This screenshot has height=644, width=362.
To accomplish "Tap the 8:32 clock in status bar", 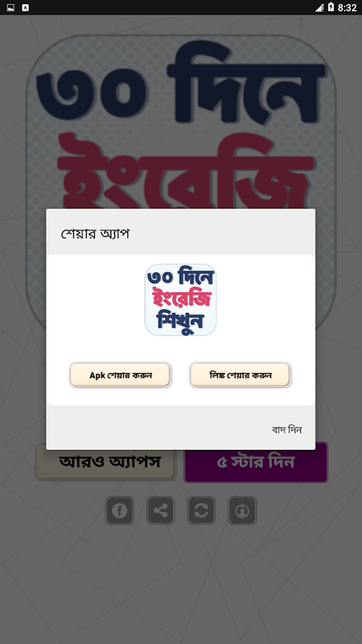I will tap(348, 8).
